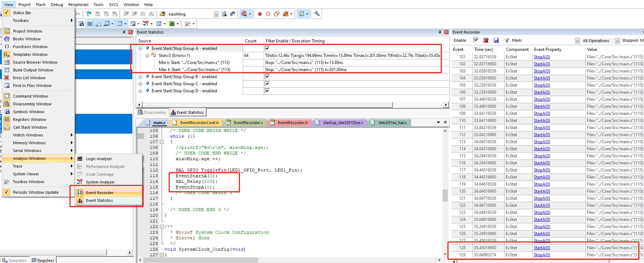Click the Analysis Windows toolbar icon
The height and width of the screenshot is (263, 644).
pyautogui.click(x=145, y=24)
